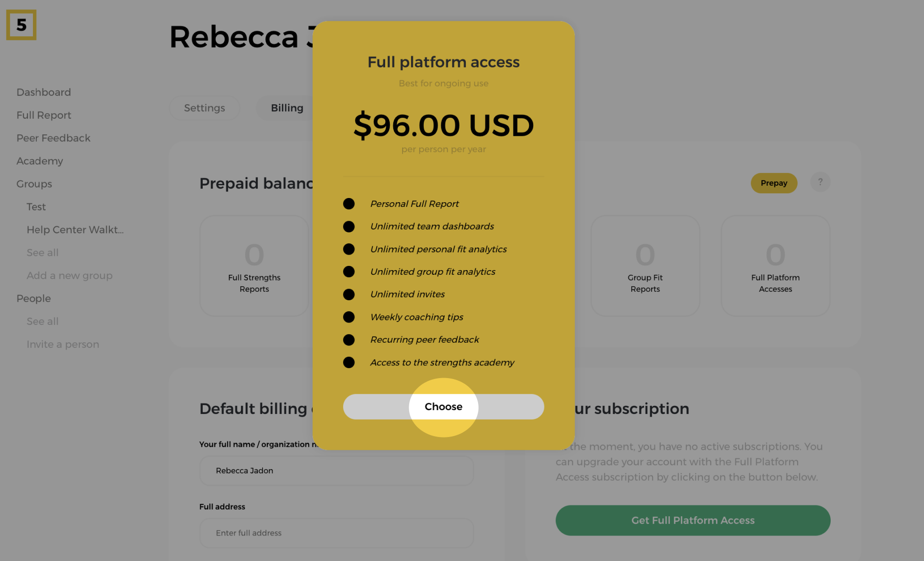Select the Test group
The height and width of the screenshot is (561, 924).
pos(36,207)
